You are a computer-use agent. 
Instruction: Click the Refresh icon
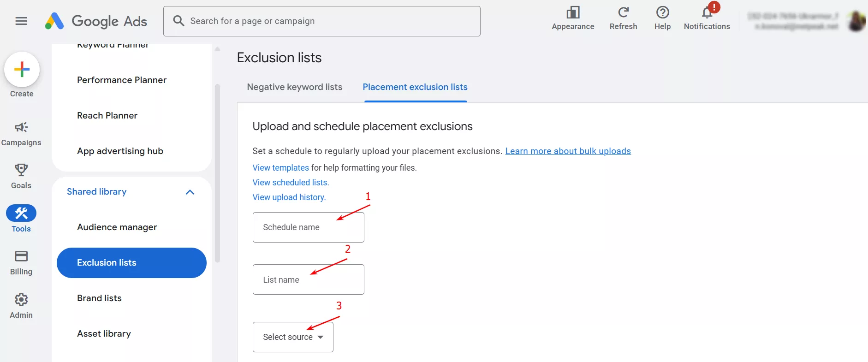click(623, 12)
